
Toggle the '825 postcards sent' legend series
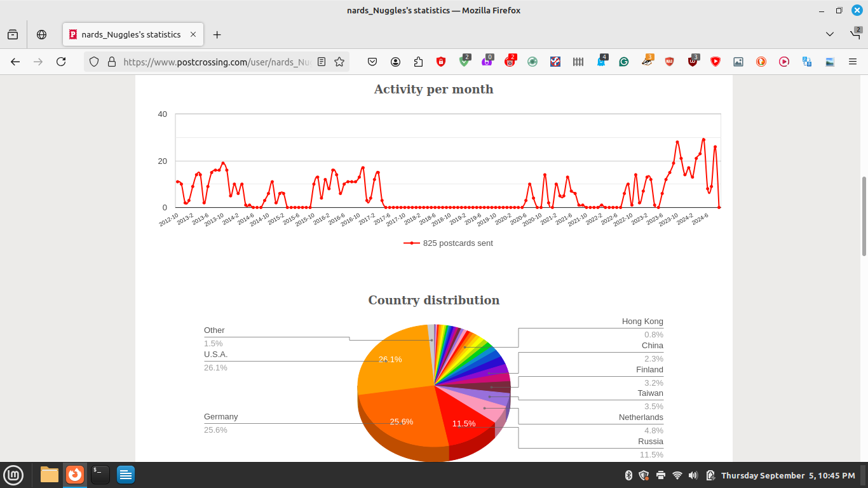click(448, 243)
